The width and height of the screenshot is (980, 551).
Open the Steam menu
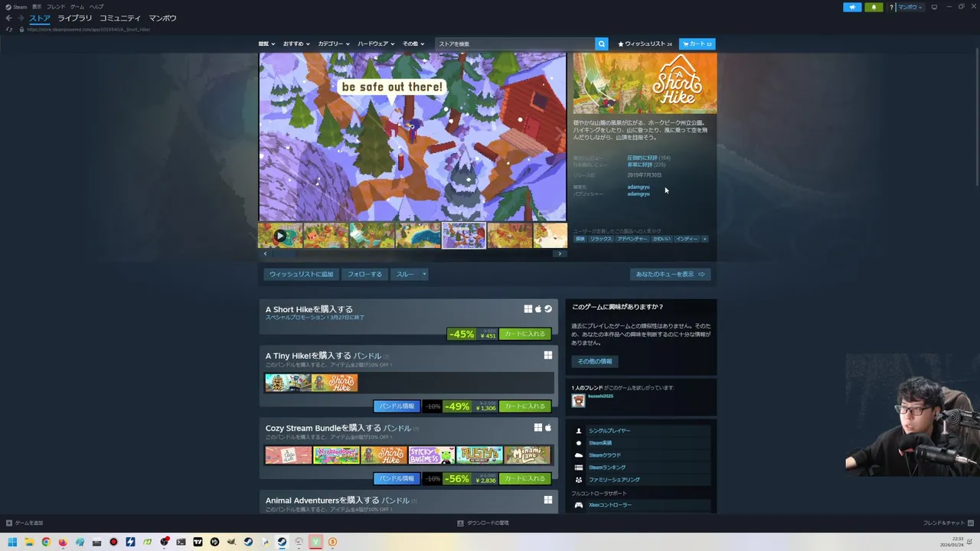coord(16,7)
